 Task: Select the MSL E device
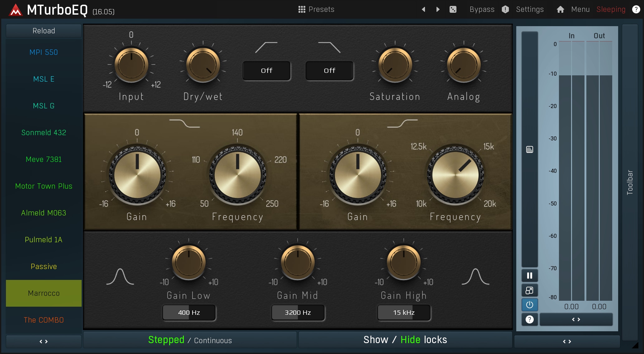pyautogui.click(x=44, y=79)
